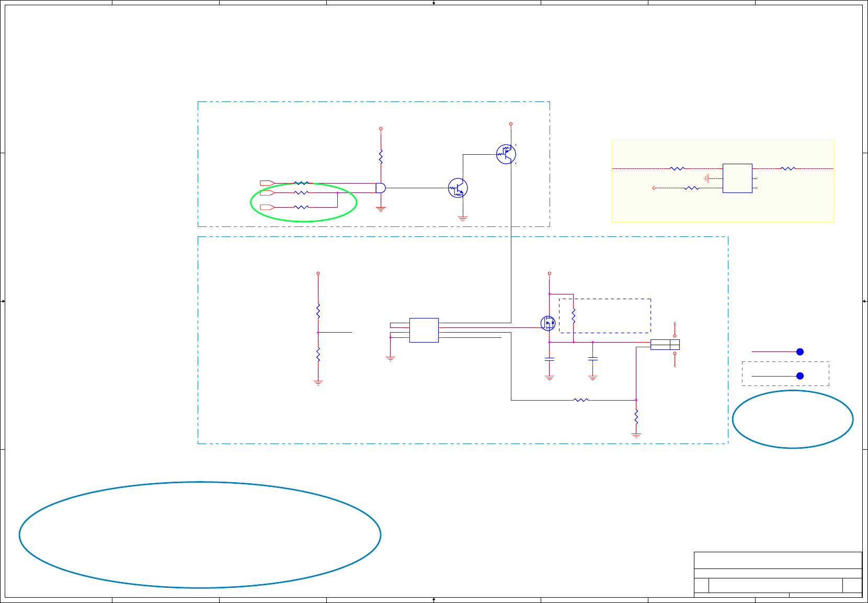Screen dimensions: 868x603
Task: Select the resistor on the top input line
Action: pyautogui.click(x=301, y=183)
